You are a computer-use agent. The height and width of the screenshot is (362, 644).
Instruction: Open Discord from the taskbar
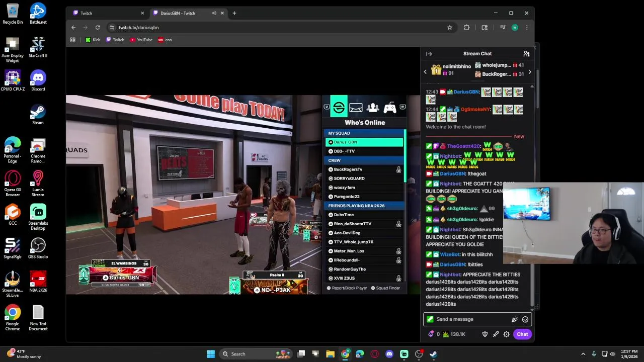[389, 354]
